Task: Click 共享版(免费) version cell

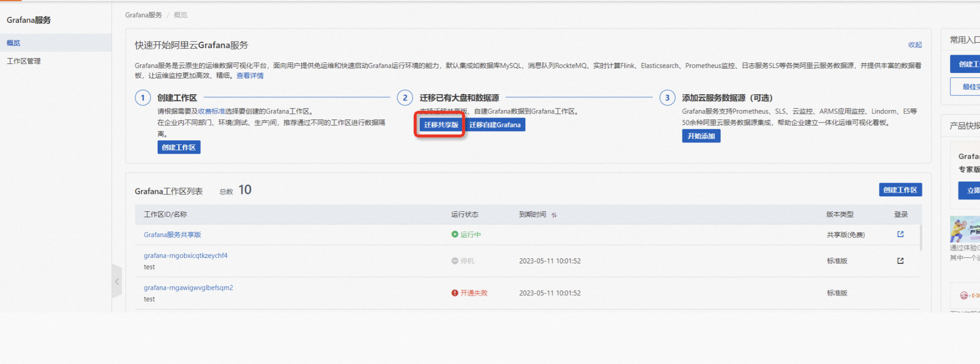Action: pos(846,235)
